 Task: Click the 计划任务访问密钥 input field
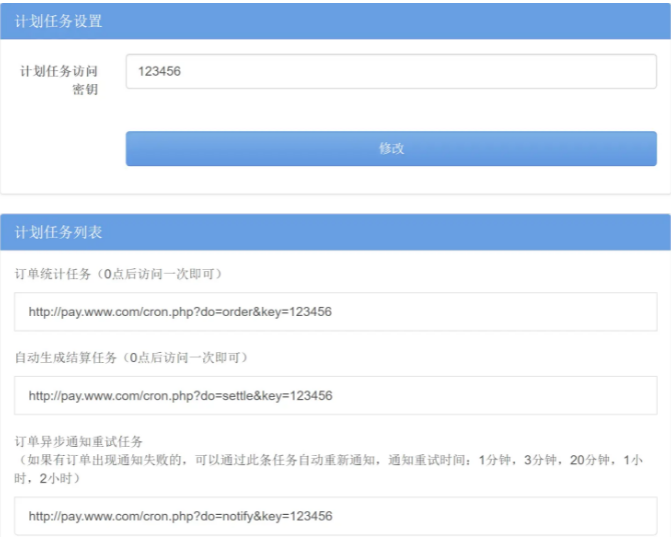(x=390, y=72)
